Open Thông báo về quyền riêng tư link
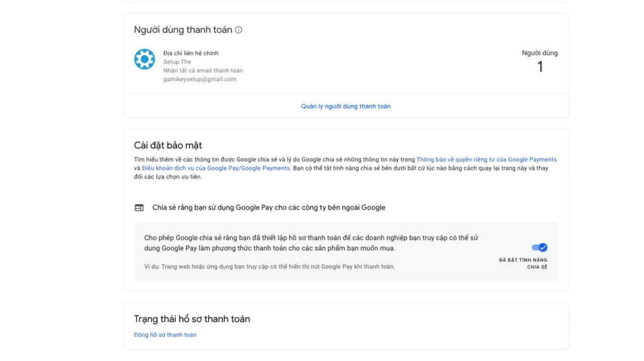 click(486, 160)
